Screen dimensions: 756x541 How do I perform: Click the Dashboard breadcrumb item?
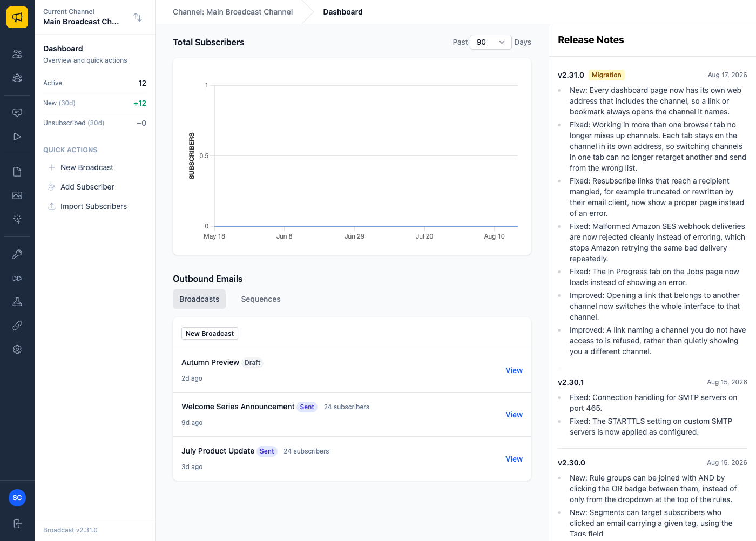pos(343,12)
